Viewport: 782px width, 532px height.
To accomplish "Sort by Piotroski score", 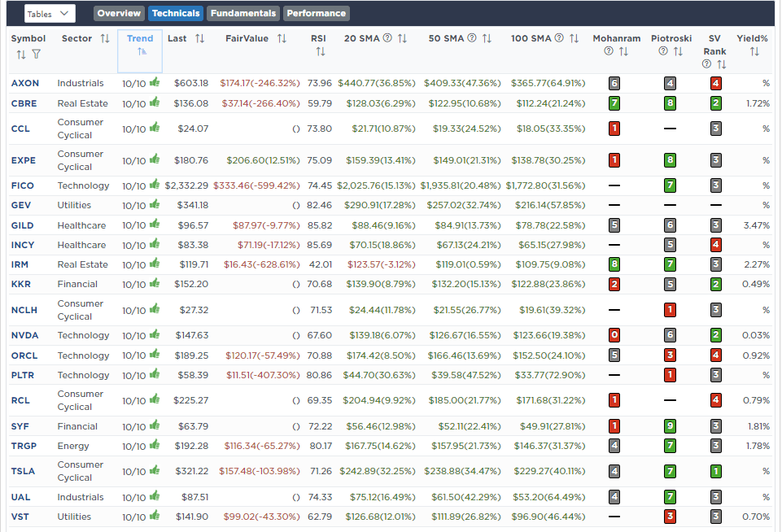I will pyautogui.click(x=678, y=51).
